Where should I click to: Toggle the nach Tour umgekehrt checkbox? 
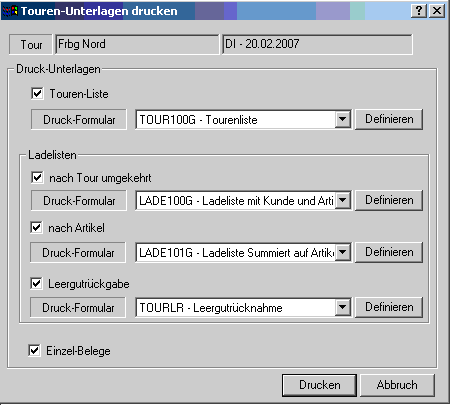[x=37, y=177]
